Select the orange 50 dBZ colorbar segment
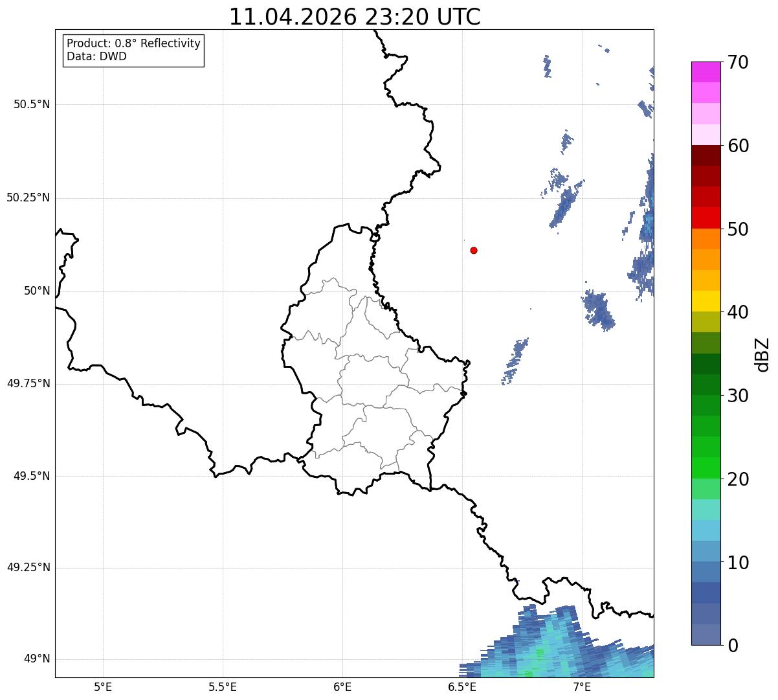 click(706, 239)
